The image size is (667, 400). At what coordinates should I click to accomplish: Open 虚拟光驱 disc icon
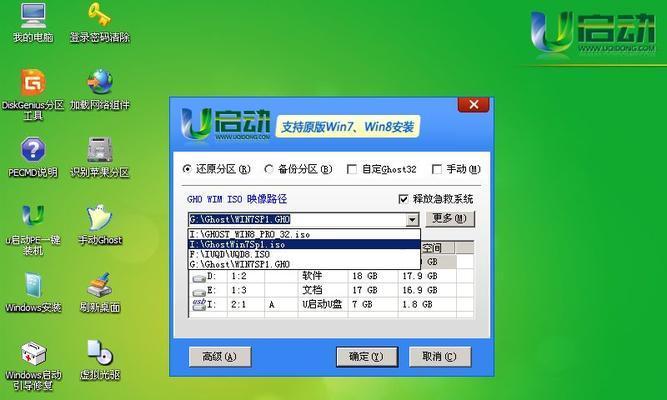coord(100,360)
